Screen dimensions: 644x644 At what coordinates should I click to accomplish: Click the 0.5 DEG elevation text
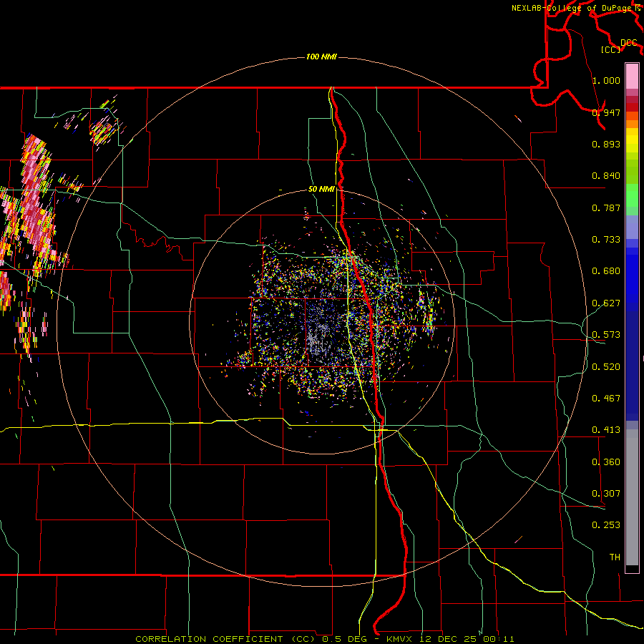pos(345,639)
